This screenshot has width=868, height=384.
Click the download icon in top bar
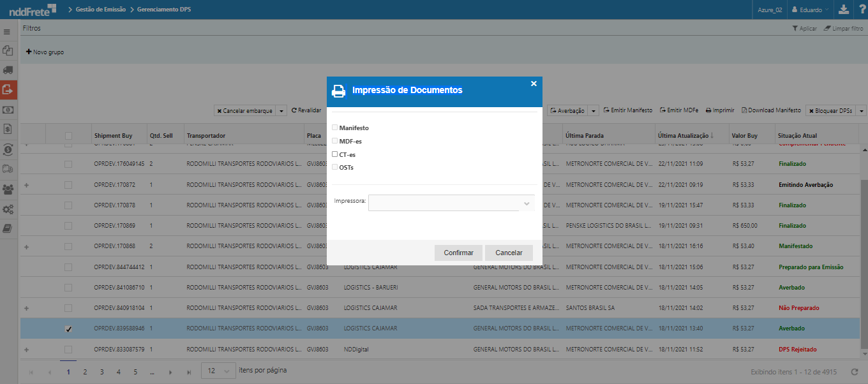(844, 10)
